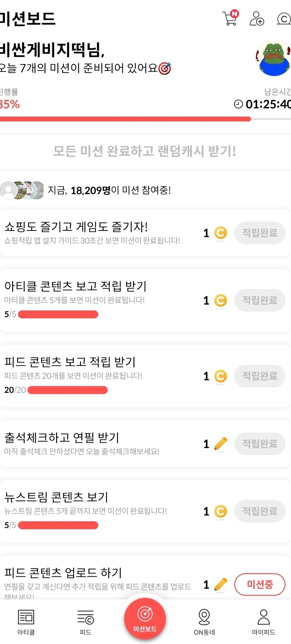Tap the frog profile avatar

click(x=273, y=58)
